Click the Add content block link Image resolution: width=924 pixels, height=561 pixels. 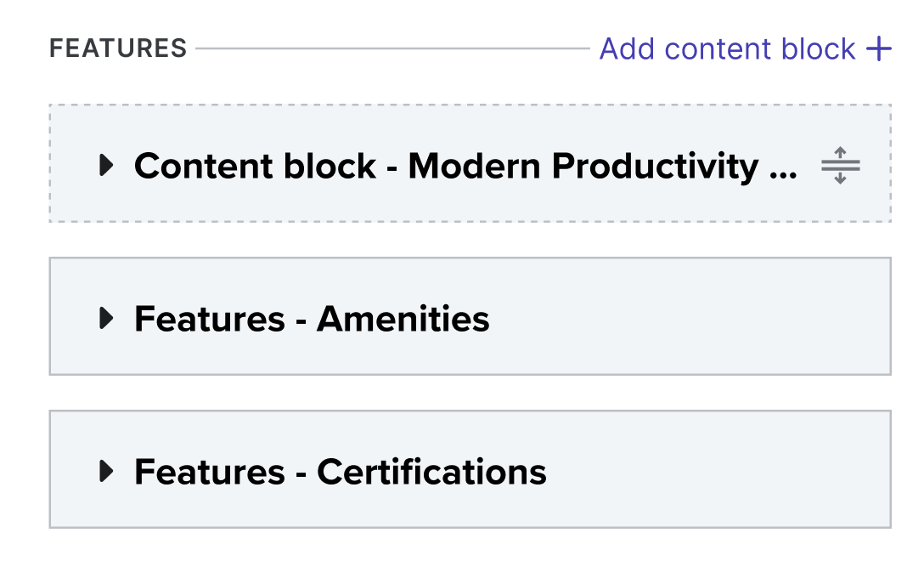tap(727, 49)
